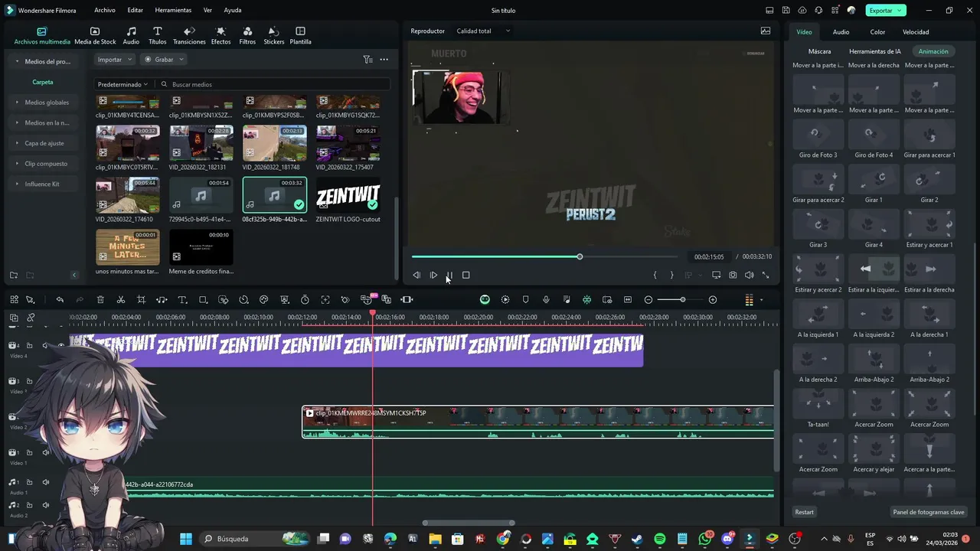Expand the Clip compuesto item
This screenshot has height=551, width=980.
coord(42,163)
